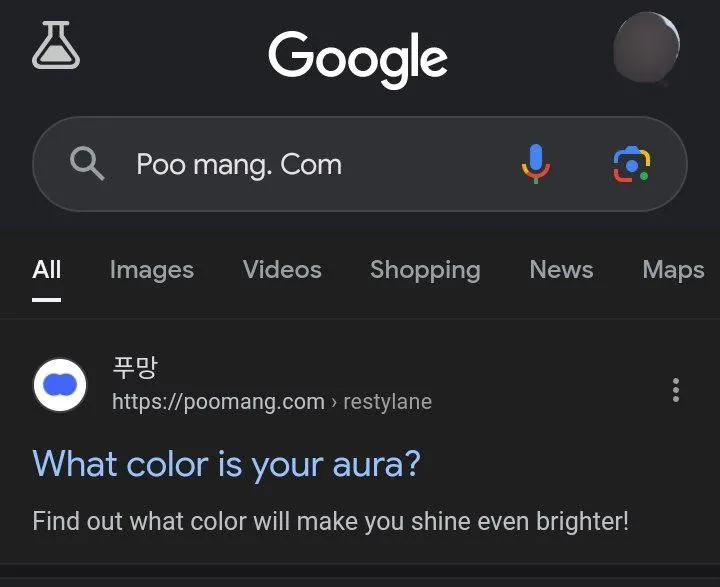Click the Google logo
Screen dimensions: 720x587
(358, 56)
